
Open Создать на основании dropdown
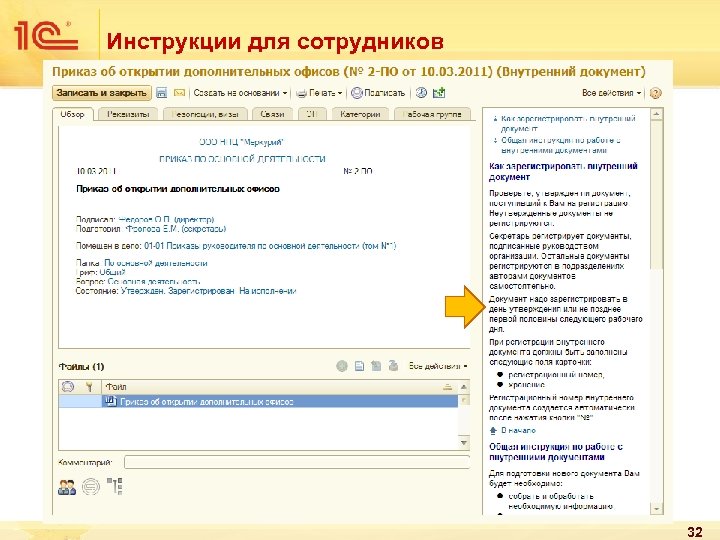coord(241,93)
